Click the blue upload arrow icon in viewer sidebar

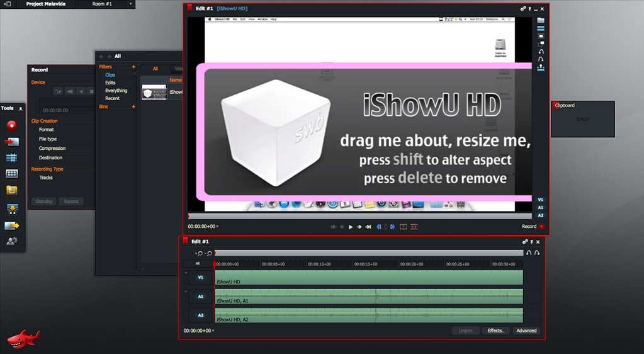541,67
